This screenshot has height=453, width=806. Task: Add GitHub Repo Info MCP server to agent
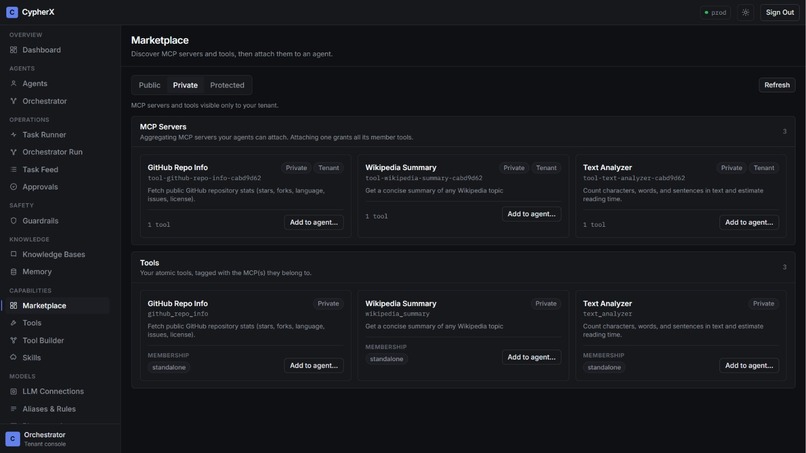314,222
